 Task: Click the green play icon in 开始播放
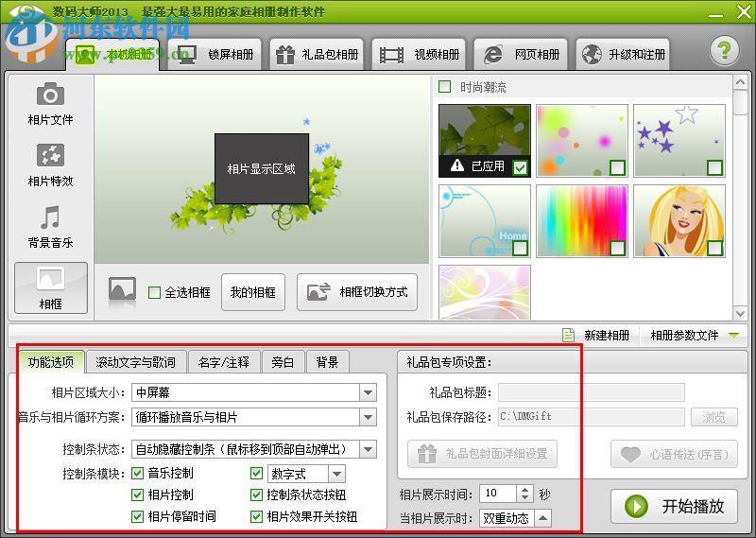(636, 506)
